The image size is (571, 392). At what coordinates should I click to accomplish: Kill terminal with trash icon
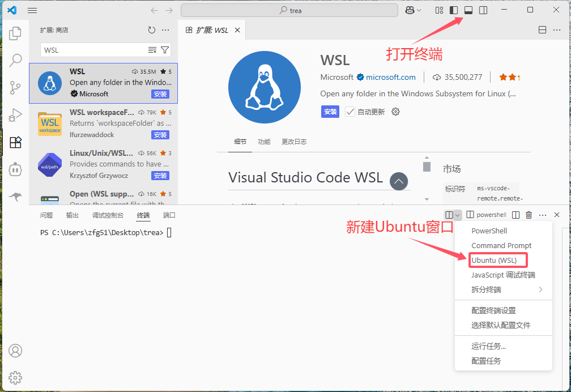point(529,215)
